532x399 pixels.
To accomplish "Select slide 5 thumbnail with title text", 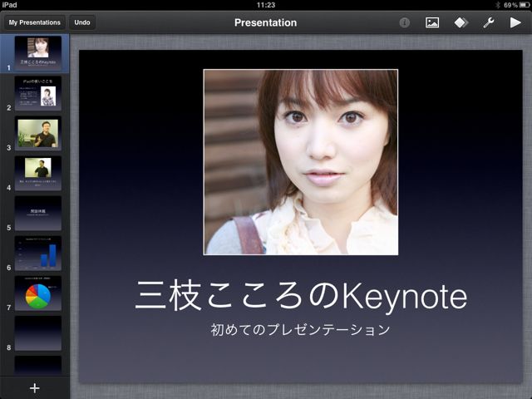I will [x=38, y=213].
